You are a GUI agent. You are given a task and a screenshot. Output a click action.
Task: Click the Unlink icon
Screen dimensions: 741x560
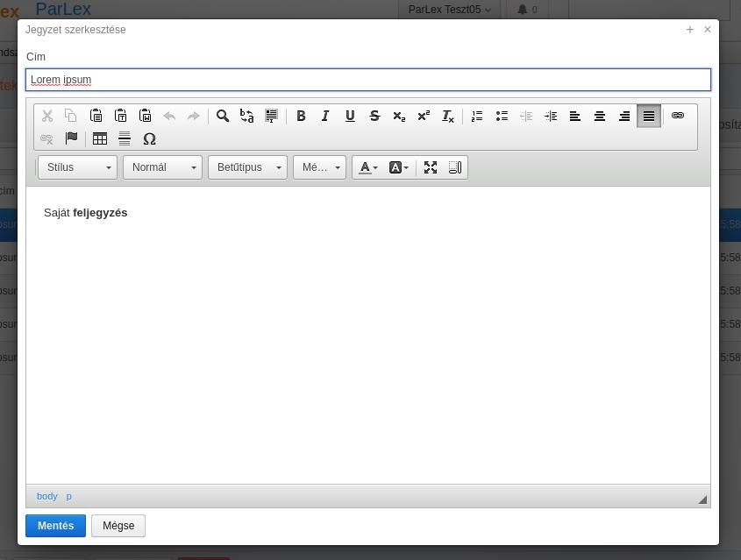[x=46, y=138]
